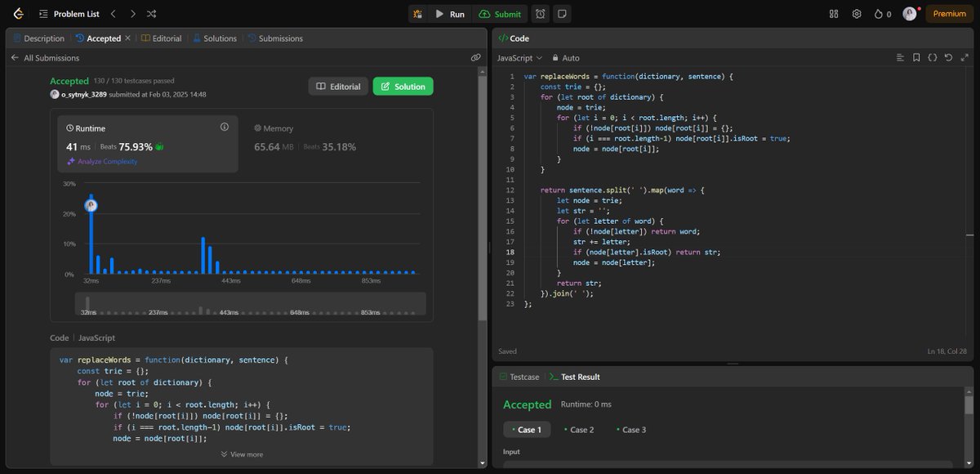Viewport: 980px width, 474px height.
Task: Click the Code panel tab
Action: [x=514, y=38]
